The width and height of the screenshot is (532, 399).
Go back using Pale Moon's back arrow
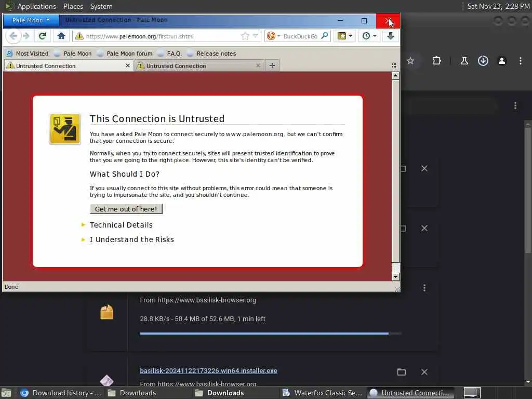13,36
